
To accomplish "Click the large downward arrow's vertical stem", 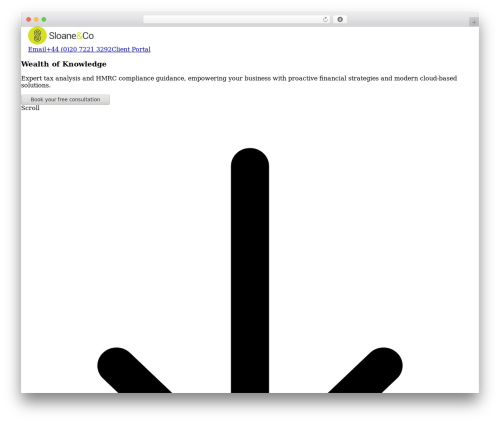I will [250, 270].
